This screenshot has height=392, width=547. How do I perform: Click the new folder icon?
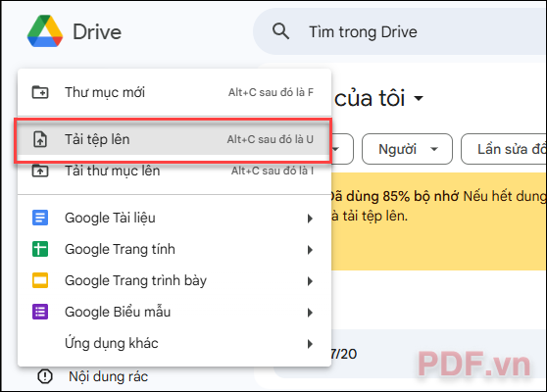tap(40, 92)
